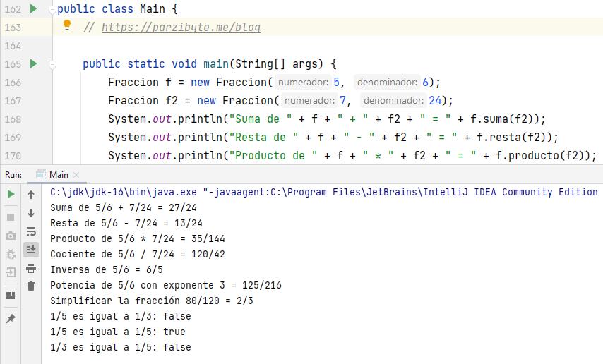The height and width of the screenshot is (364, 603).
Task: Toggle the Pin Tab pushpin icon
Action: (x=11, y=319)
